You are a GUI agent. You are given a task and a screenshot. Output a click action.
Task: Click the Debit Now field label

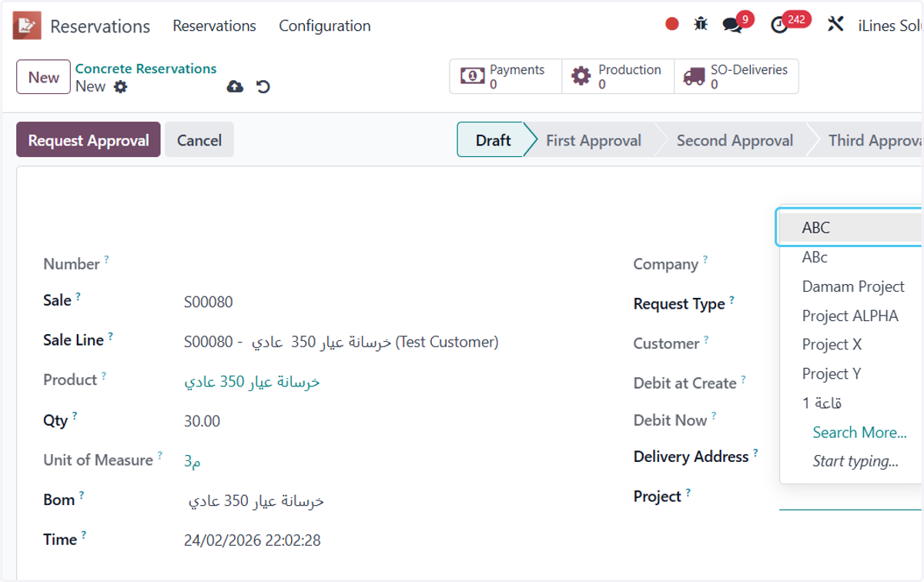(670, 420)
